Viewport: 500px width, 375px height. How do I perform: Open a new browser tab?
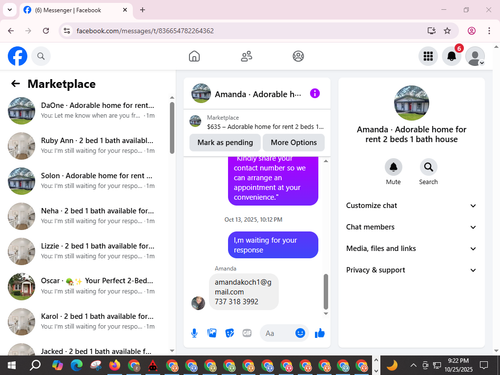[142, 10]
